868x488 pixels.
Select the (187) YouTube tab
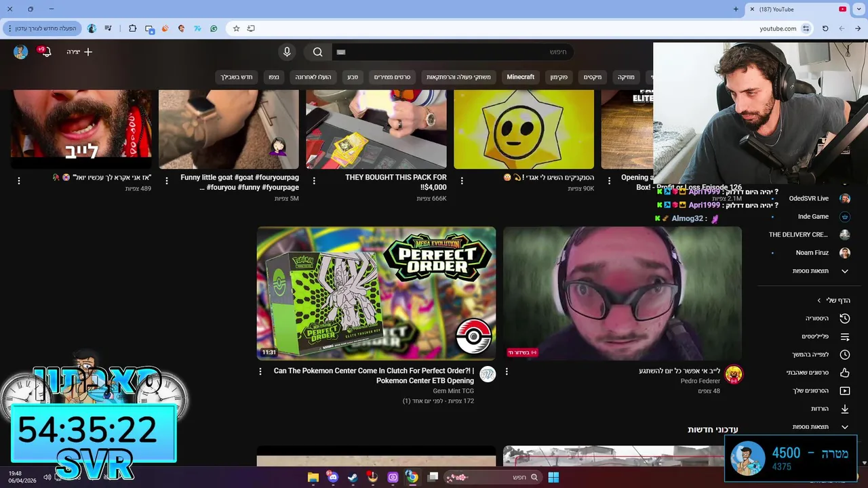[797, 9]
